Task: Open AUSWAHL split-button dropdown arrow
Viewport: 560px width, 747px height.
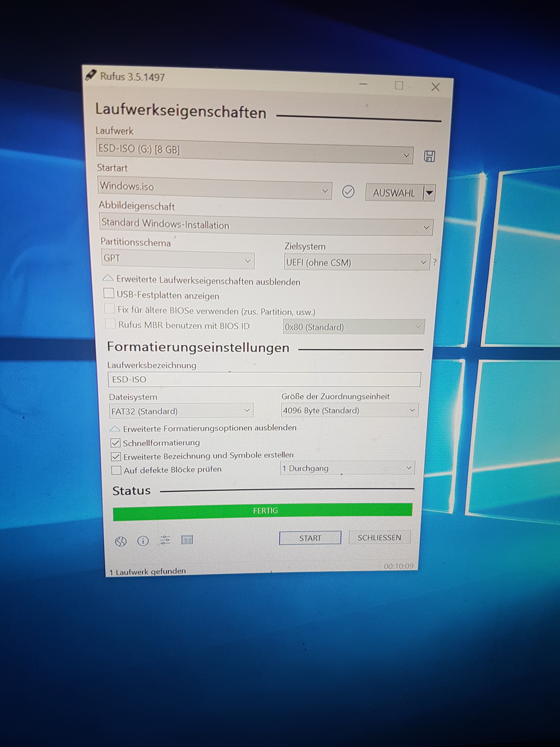Action: (x=429, y=193)
